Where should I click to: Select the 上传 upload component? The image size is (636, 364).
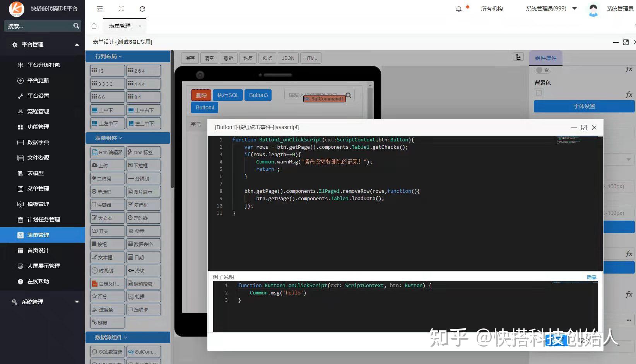[x=108, y=165]
